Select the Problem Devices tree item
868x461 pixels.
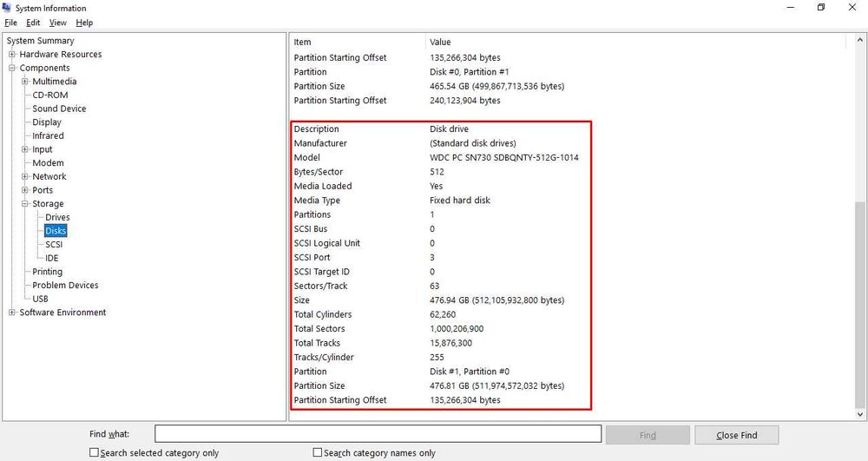tap(65, 286)
